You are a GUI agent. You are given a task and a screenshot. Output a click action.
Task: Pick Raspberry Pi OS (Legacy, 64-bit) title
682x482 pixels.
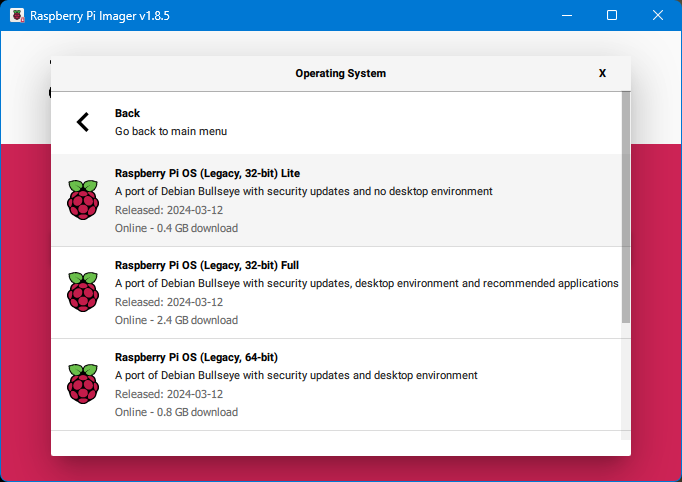click(x=196, y=357)
